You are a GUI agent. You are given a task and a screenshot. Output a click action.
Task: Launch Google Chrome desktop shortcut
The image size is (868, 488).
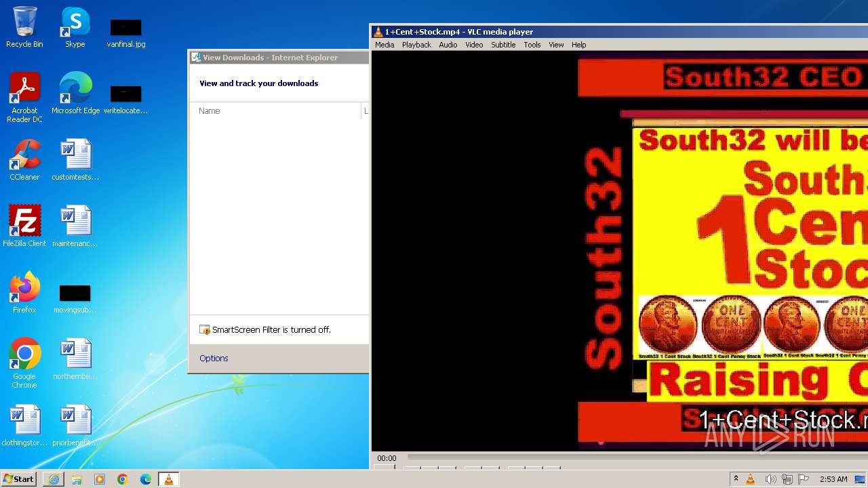24,363
